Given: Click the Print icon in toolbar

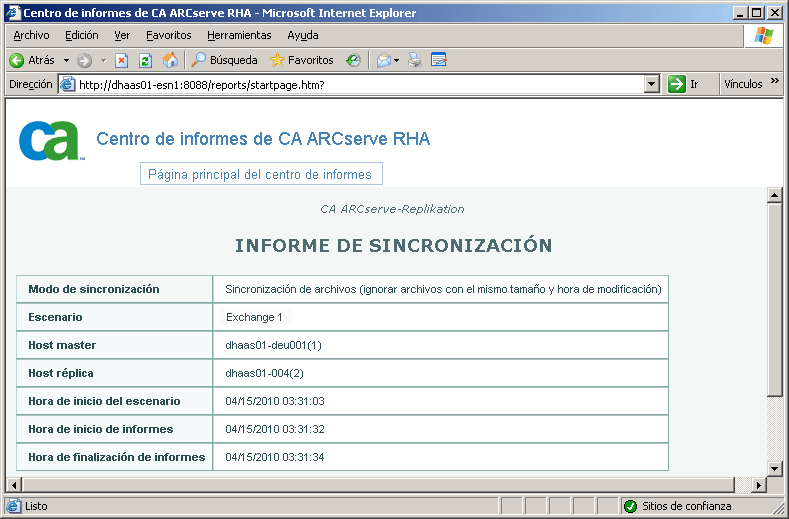Looking at the screenshot, I should coord(415,60).
